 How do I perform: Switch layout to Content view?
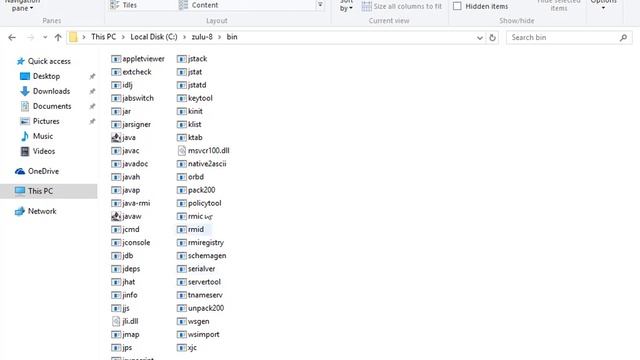[198, 5]
